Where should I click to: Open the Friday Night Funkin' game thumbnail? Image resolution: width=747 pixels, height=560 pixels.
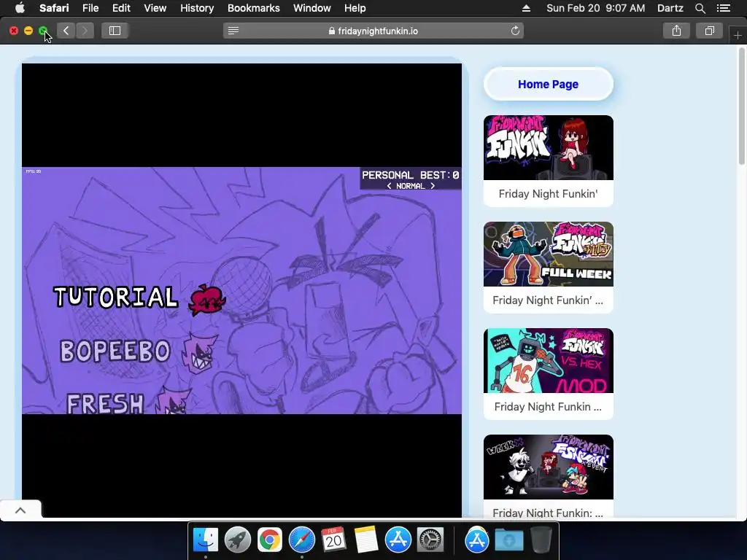[549, 147]
